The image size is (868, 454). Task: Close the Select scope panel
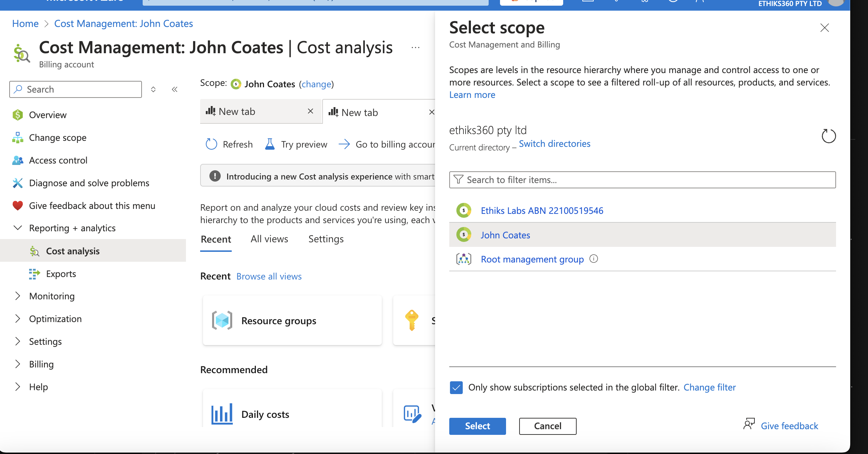click(x=825, y=28)
